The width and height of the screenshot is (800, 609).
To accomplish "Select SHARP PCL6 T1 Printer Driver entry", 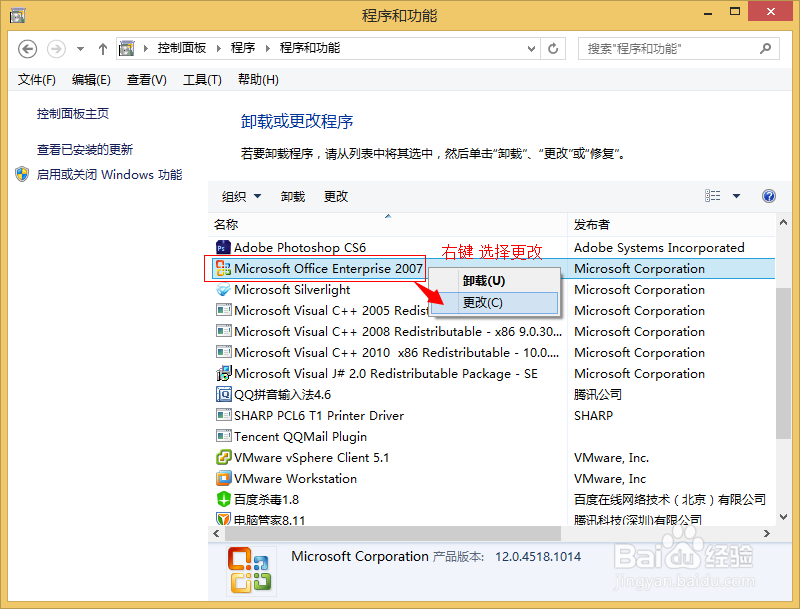I will click(x=319, y=415).
